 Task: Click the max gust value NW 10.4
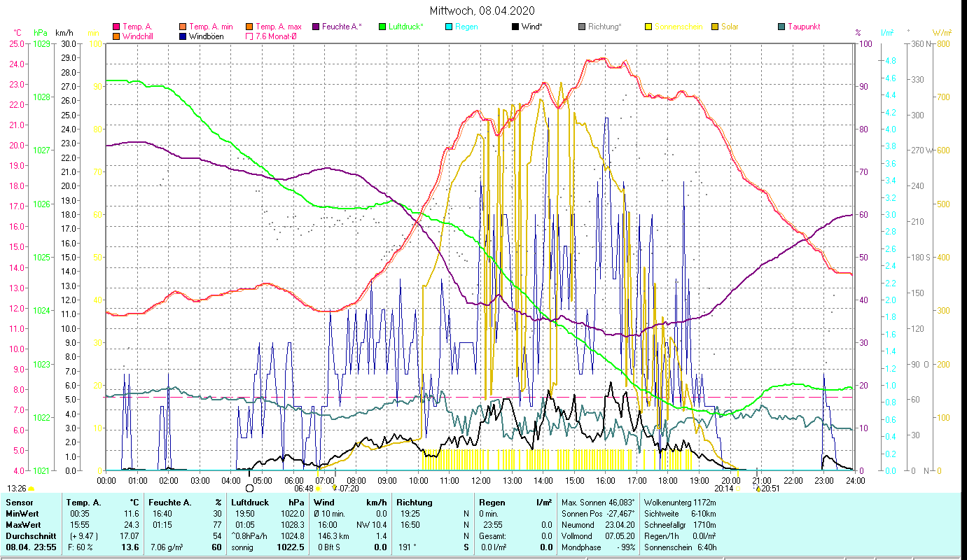(x=373, y=525)
